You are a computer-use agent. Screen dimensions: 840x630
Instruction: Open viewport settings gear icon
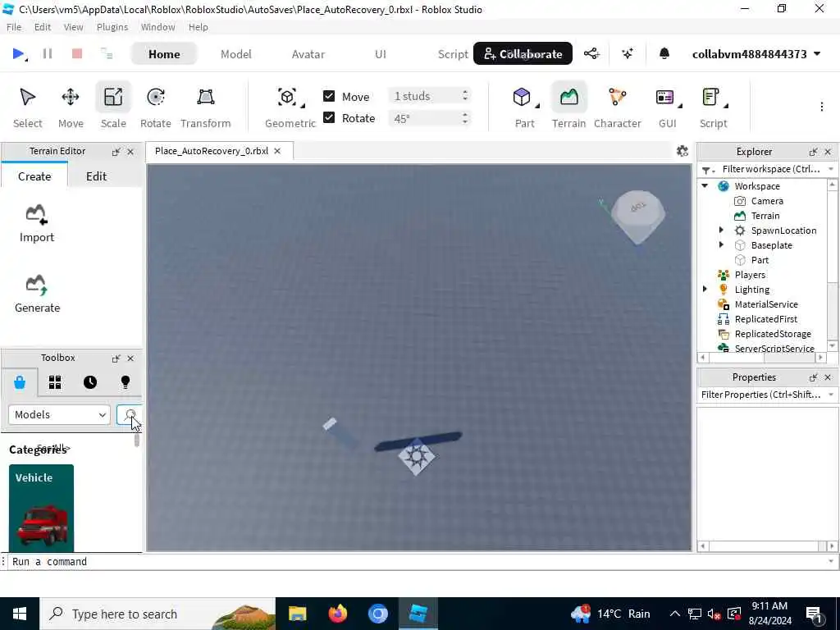click(682, 151)
